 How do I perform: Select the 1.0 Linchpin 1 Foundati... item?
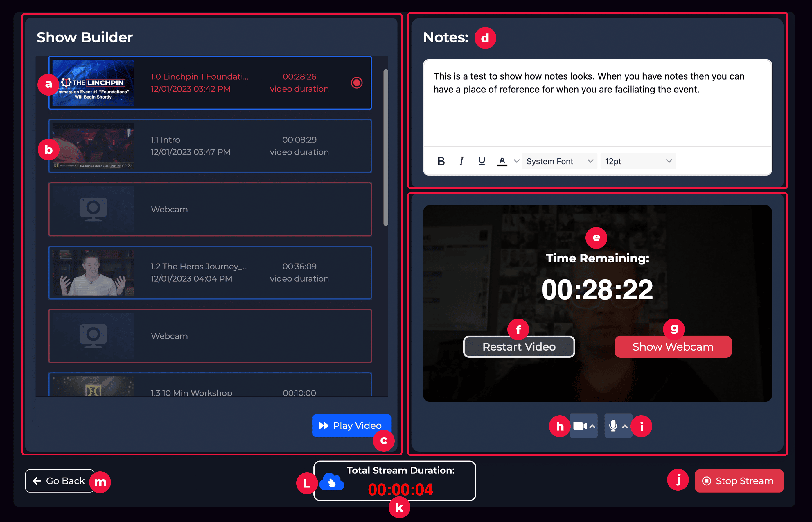[210, 83]
